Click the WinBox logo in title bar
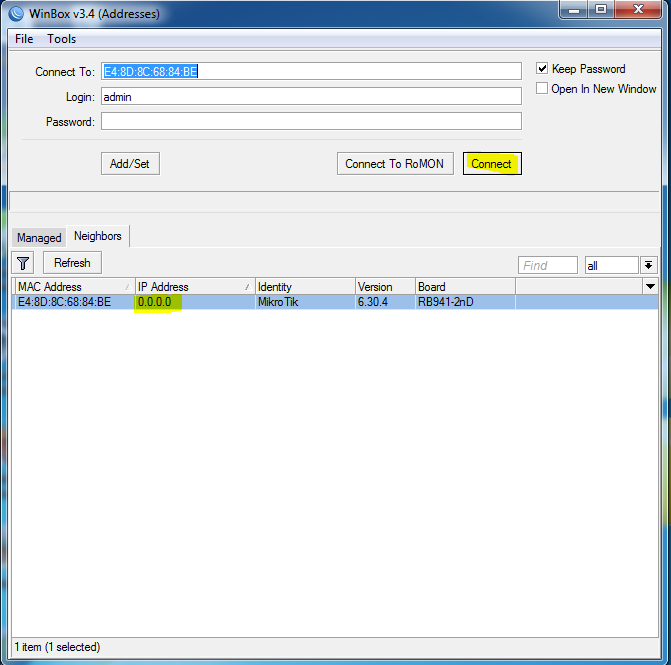671x665 pixels. tap(16, 13)
